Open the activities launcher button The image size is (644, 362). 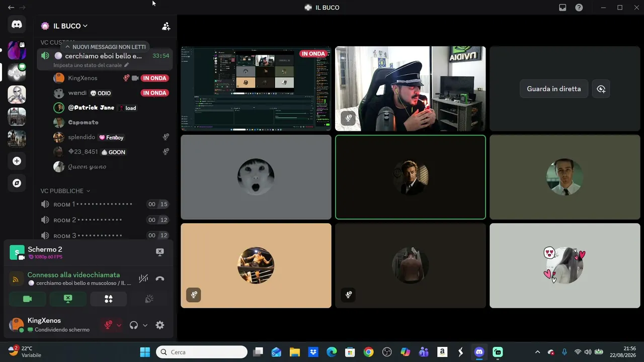(108, 299)
